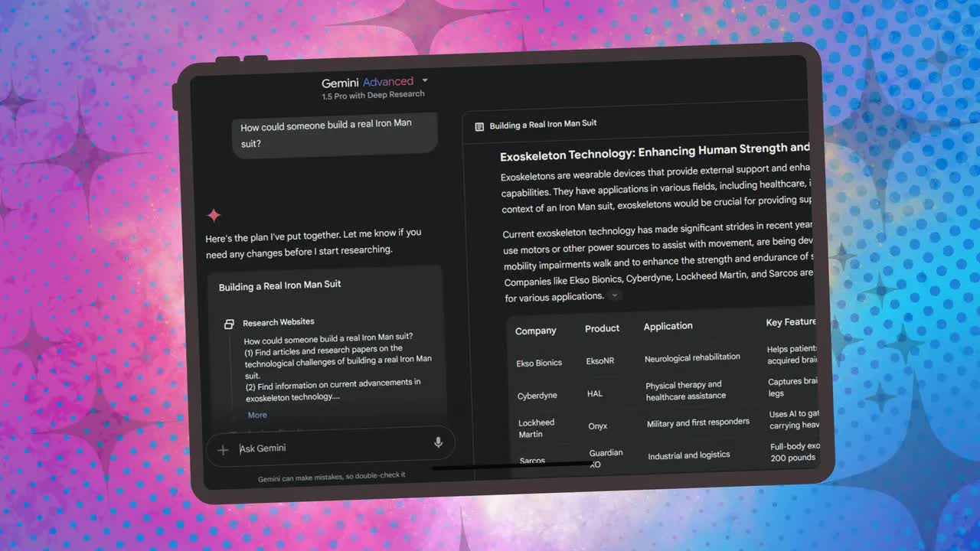This screenshot has width=980, height=551.
Task: Click the microphone icon in Ask Gemini bar
Action: pyautogui.click(x=438, y=442)
